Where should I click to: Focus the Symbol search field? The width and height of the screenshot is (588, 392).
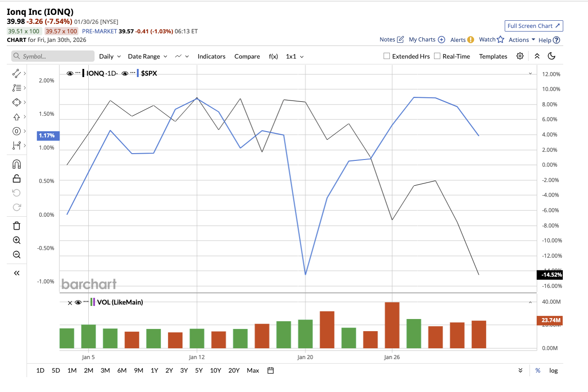coord(53,56)
